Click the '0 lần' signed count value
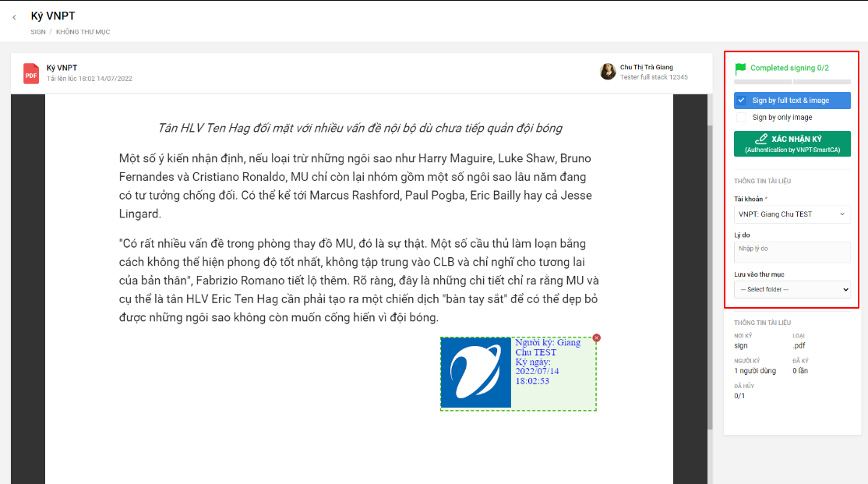Viewport: 868px width, 484px height. pos(800,371)
